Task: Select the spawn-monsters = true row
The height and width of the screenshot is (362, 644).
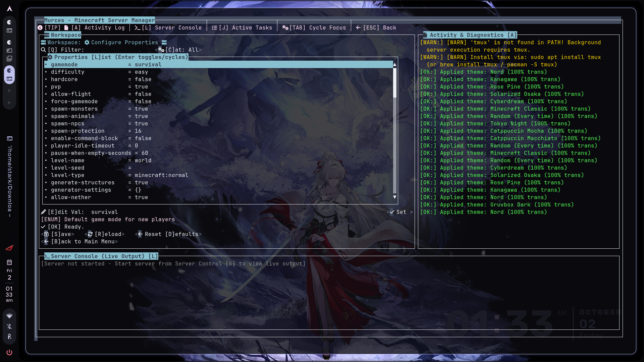Action: tap(219, 109)
